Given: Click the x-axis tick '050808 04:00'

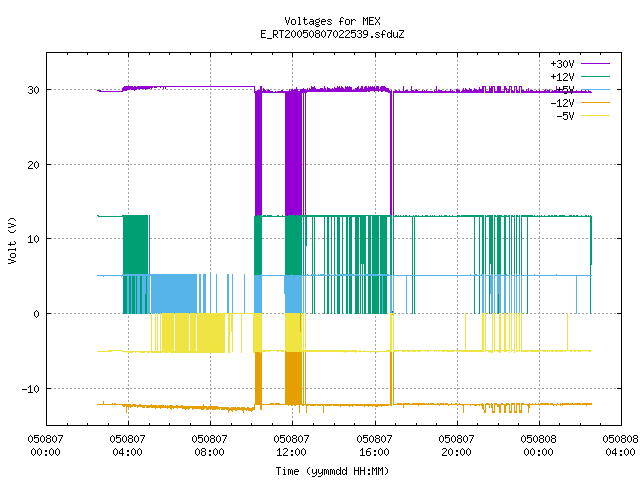Looking at the screenshot, I should pyautogui.click(x=620, y=446).
